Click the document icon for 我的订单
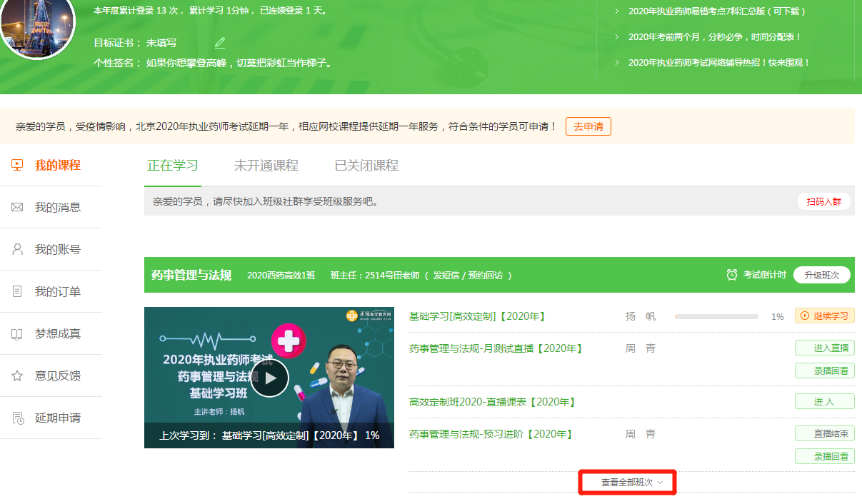 point(18,291)
